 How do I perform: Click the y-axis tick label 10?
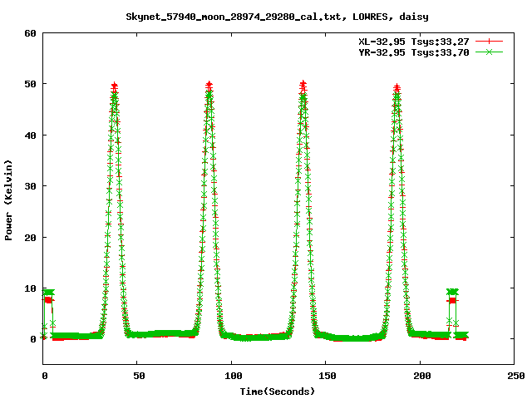[30, 288]
